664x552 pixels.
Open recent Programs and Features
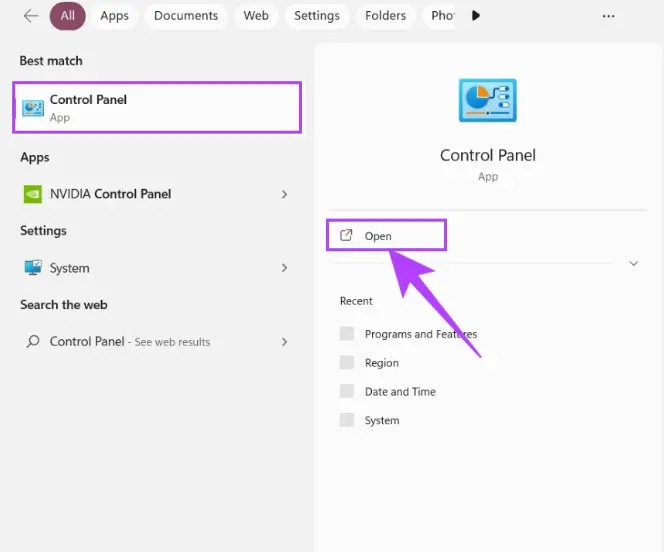point(421,334)
